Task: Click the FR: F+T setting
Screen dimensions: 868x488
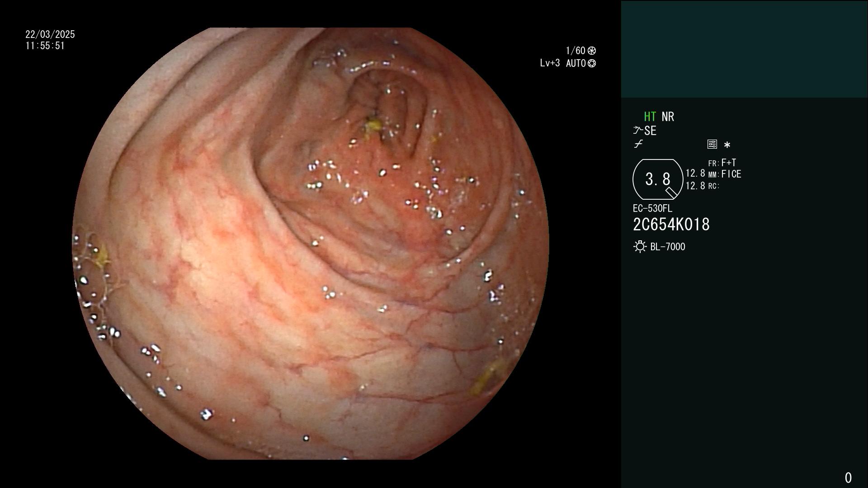Action: 722,163
